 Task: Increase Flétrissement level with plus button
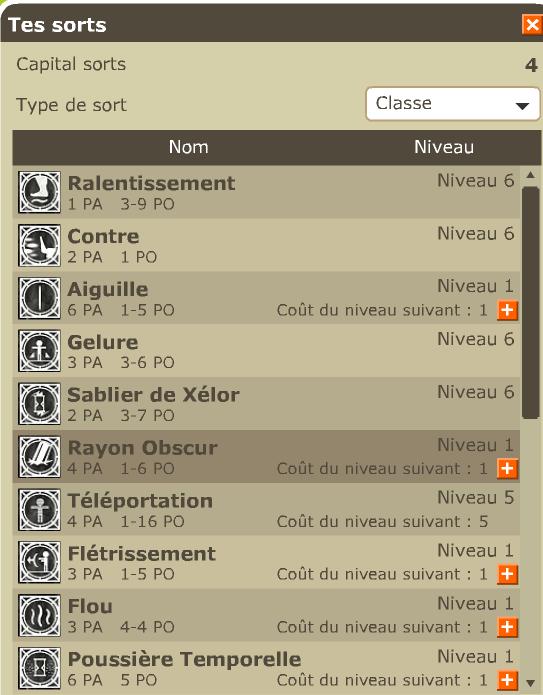pyautogui.click(x=508, y=574)
